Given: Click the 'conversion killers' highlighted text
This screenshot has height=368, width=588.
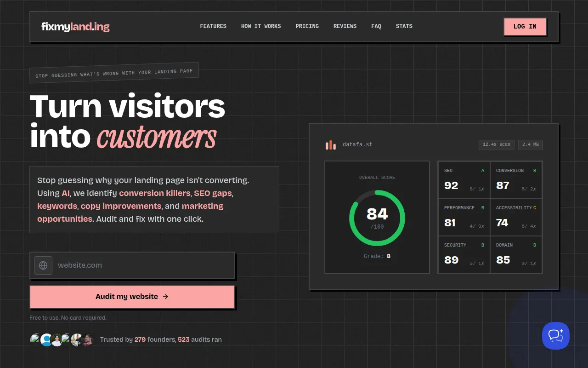Looking at the screenshot, I should [x=155, y=193].
